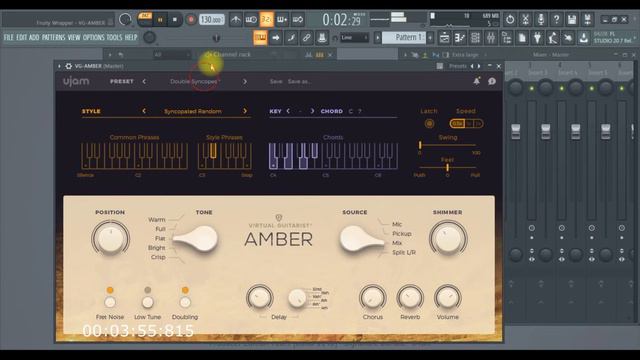This screenshot has height=360, width=640.
Task: Select Split L/R source option
Action: 404,252
